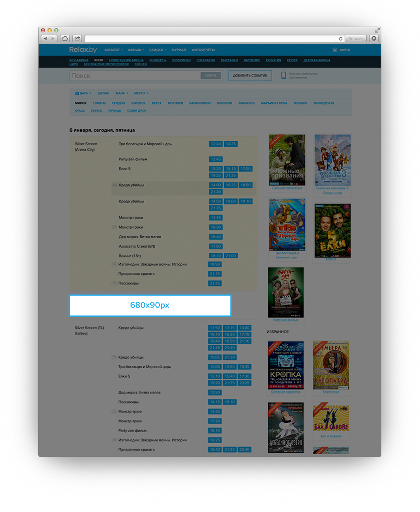This screenshot has width=420, height=512.
Task: Open the Бал в Савойе poster
Action: pos(331,418)
